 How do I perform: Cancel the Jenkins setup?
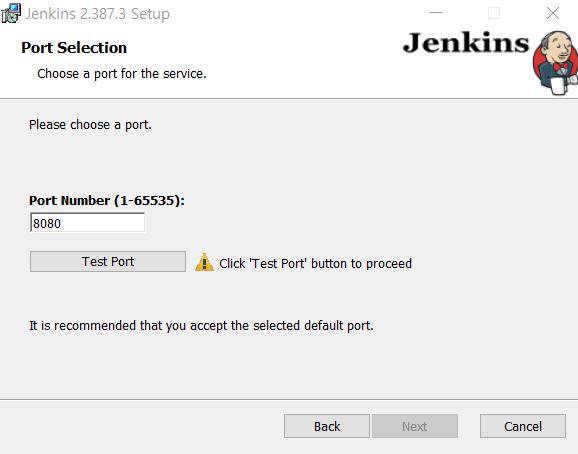(x=523, y=426)
